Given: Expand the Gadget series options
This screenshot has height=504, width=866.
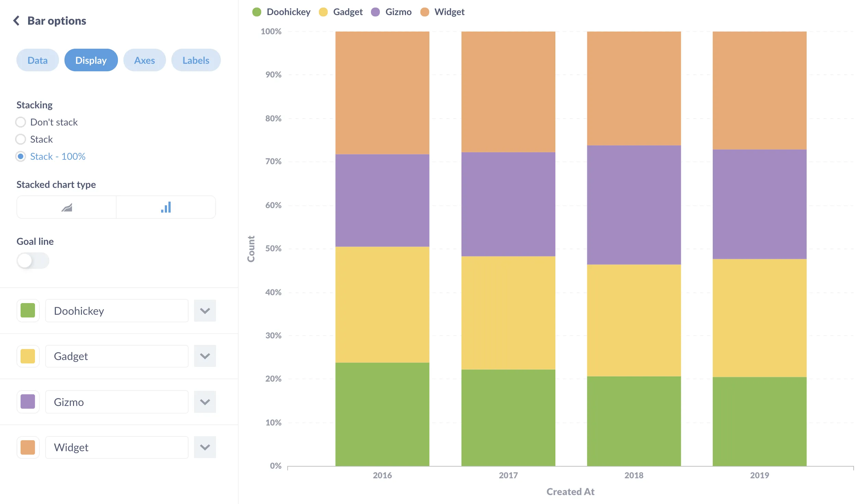Looking at the screenshot, I should pos(205,356).
